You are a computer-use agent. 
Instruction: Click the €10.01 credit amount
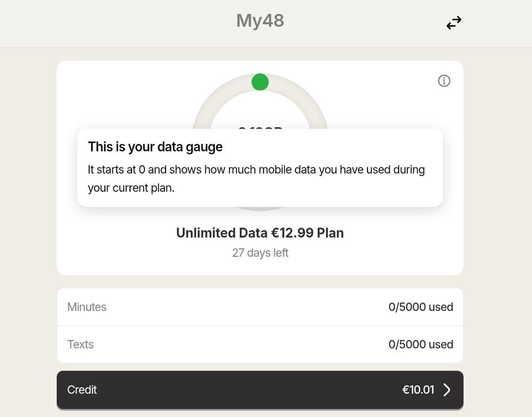[418, 390]
